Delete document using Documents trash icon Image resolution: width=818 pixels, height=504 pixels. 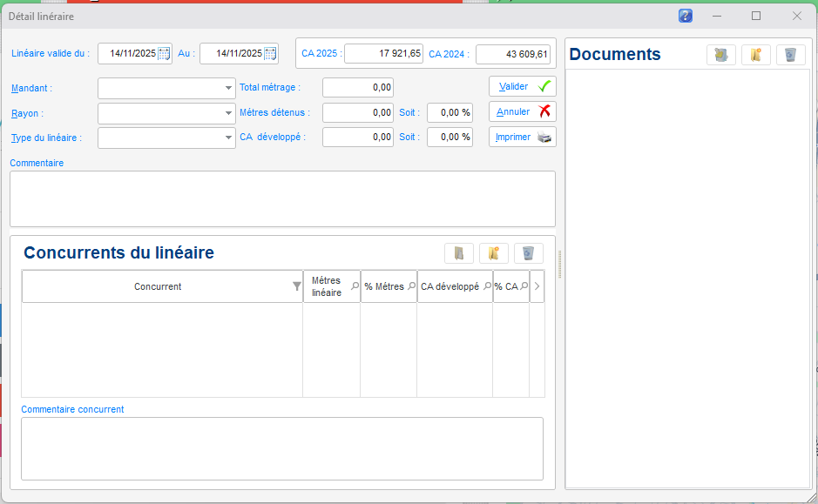point(790,55)
